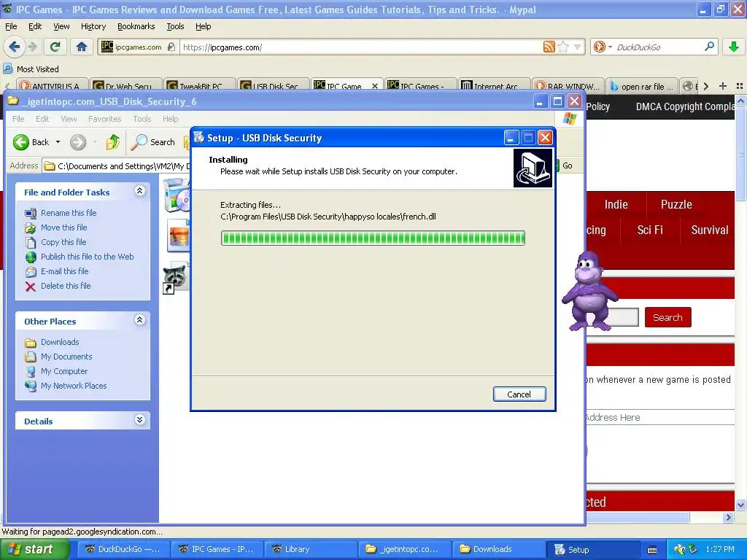Screen dimensions: 747x560
Task: Cancel the USB Disk Security installation
Action: [x=519, y=394]
